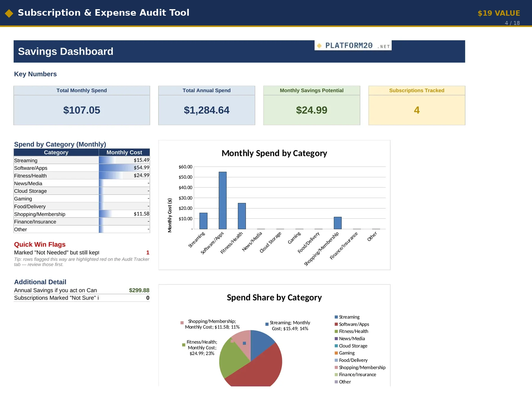Click the Shopping/Membership legend swatch

[336, 367]
